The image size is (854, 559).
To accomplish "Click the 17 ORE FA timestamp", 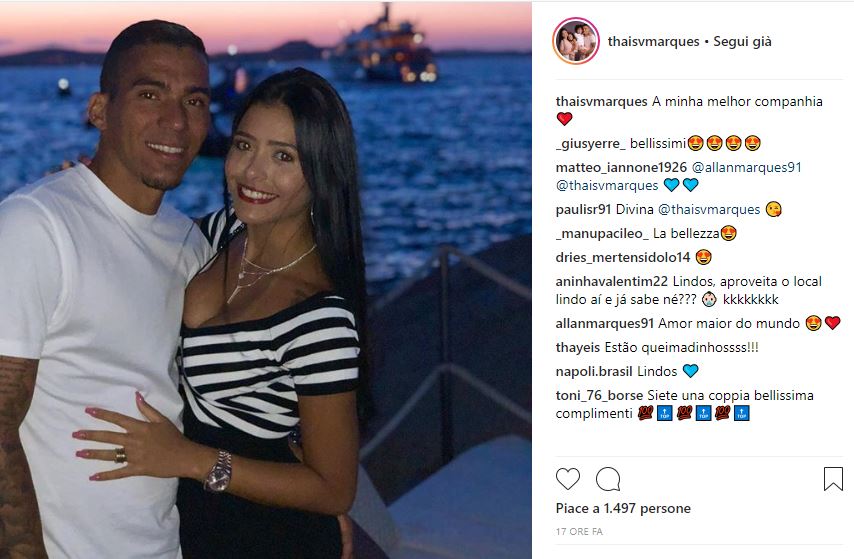I will point(579,531).
